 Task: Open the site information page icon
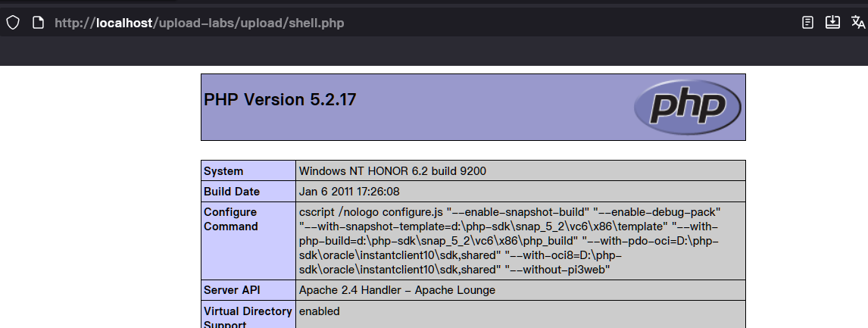(x=38, y=23)
